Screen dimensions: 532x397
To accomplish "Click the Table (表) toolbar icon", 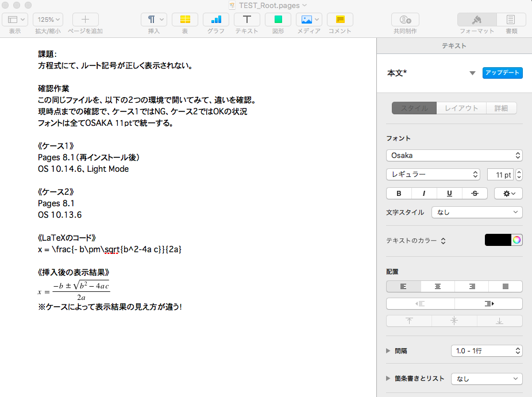I will pyautogui.click(x=185, y=20).
